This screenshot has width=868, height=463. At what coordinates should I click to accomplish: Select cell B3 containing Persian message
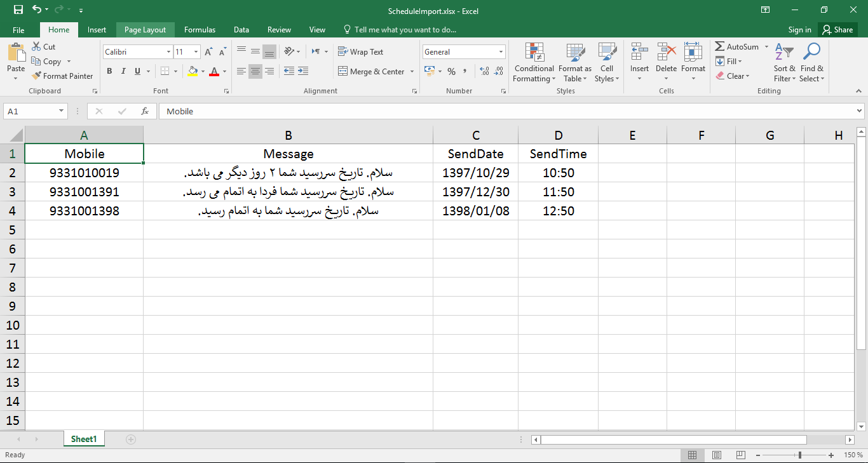tap(288, 191)
